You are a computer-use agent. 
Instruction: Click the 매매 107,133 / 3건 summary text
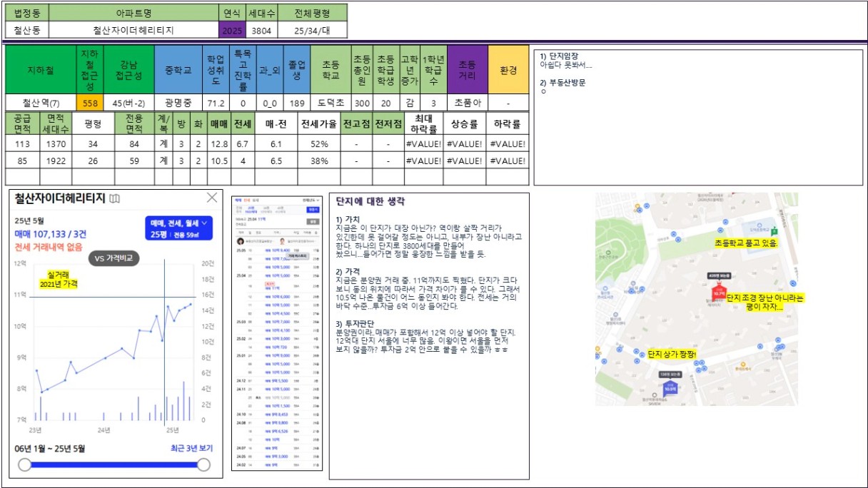[51, 233]
